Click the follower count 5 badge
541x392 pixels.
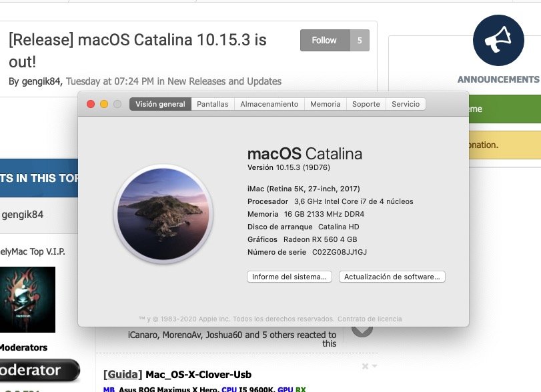point(360,41)
